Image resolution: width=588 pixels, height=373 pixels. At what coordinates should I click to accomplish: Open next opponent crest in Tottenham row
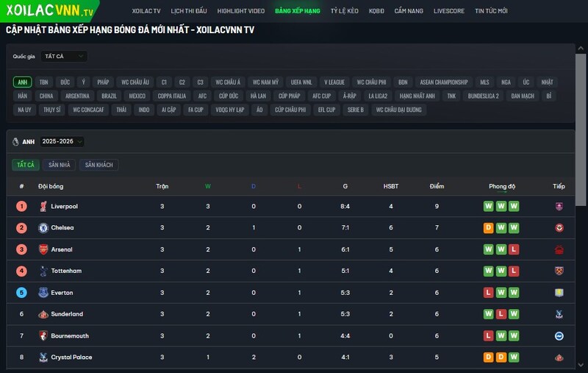pos(559,271)
